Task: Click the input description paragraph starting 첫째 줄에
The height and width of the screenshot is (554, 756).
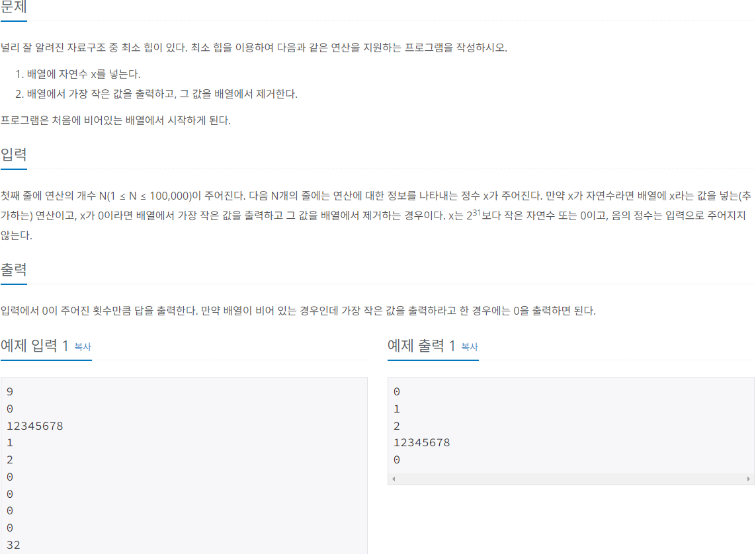Action: click(376, 216)
